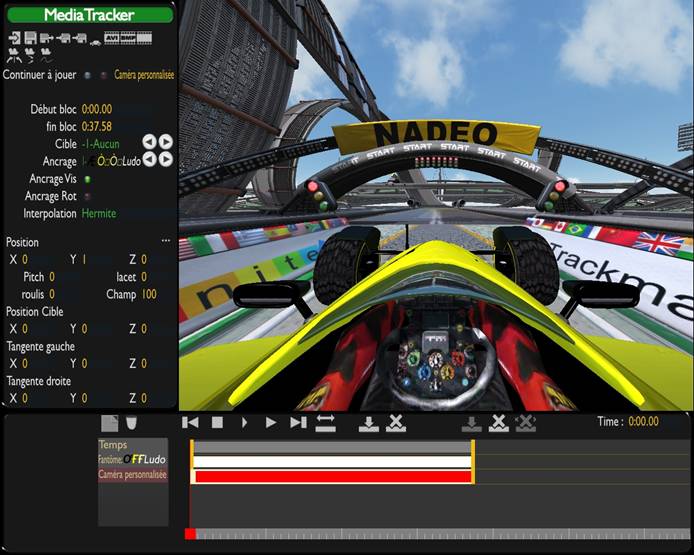Click the Début bloc time 0:00.00
This screenshot has height=555, width=694.
[x=97, y=109]
